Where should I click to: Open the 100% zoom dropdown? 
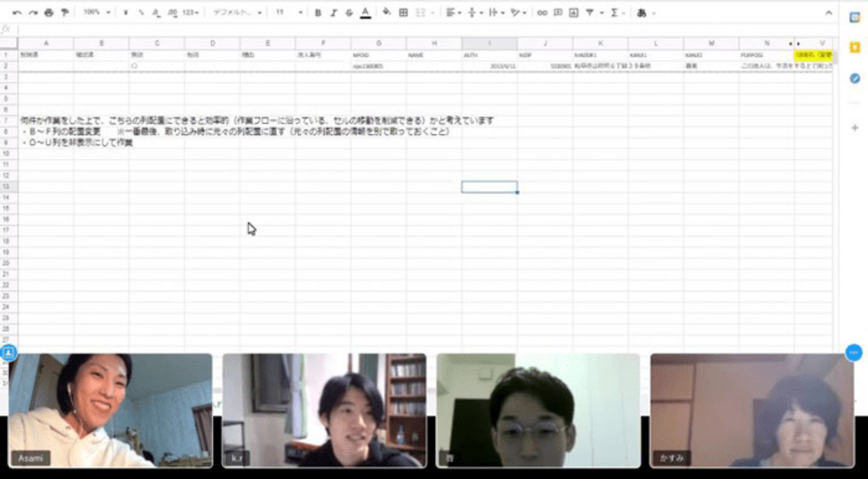pyautogui.click(x=96, y=13)
